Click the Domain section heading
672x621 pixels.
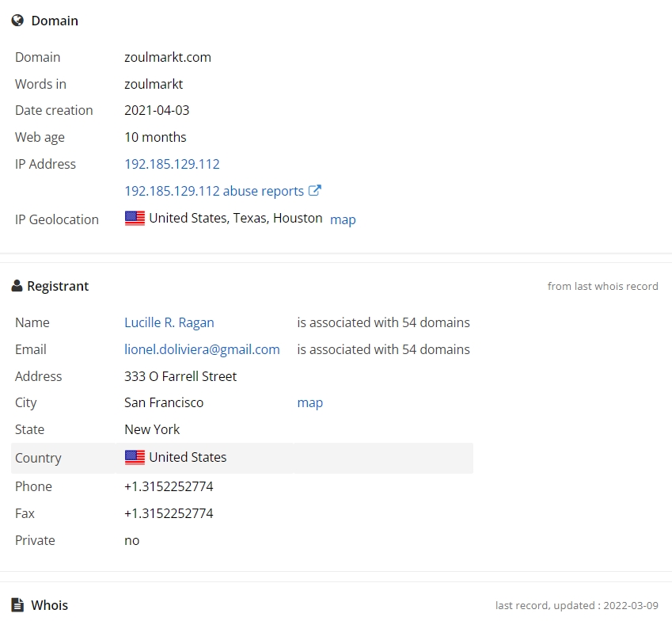55,21
